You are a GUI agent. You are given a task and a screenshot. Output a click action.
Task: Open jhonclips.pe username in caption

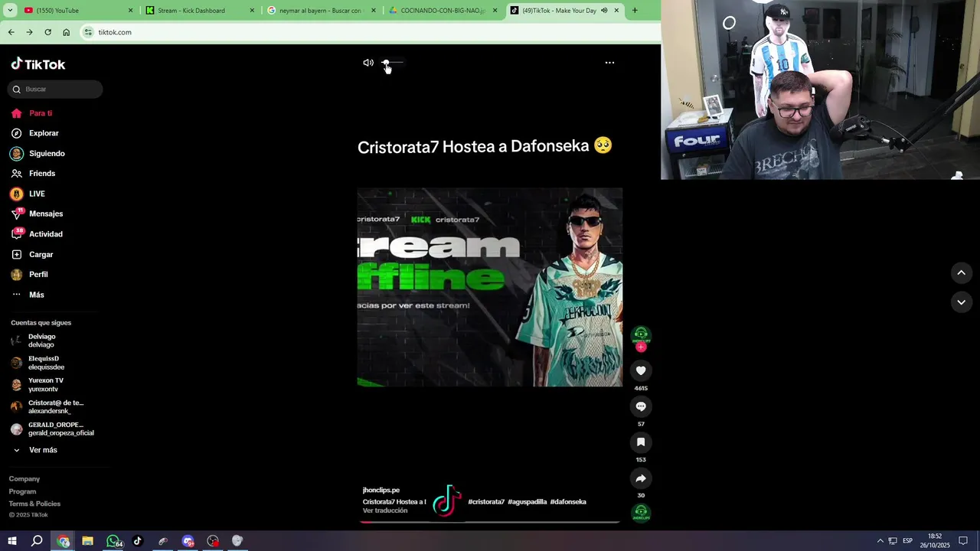pos(381,490)
